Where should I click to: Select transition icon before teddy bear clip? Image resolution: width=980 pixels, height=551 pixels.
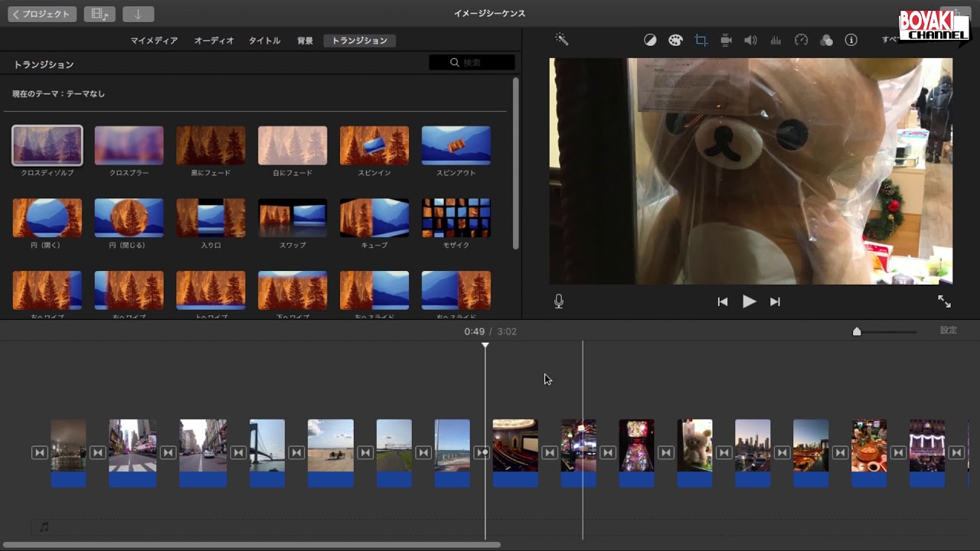[x=665, y=452]
